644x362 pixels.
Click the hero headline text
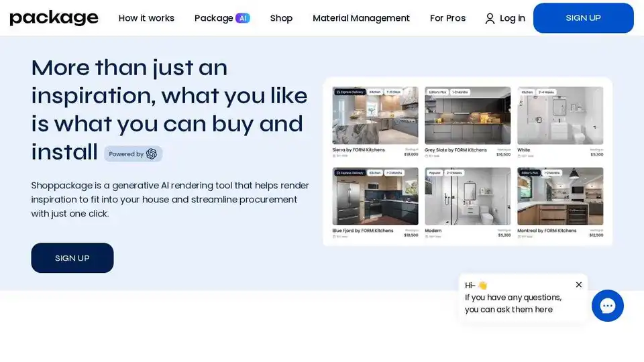coord(169,109)
